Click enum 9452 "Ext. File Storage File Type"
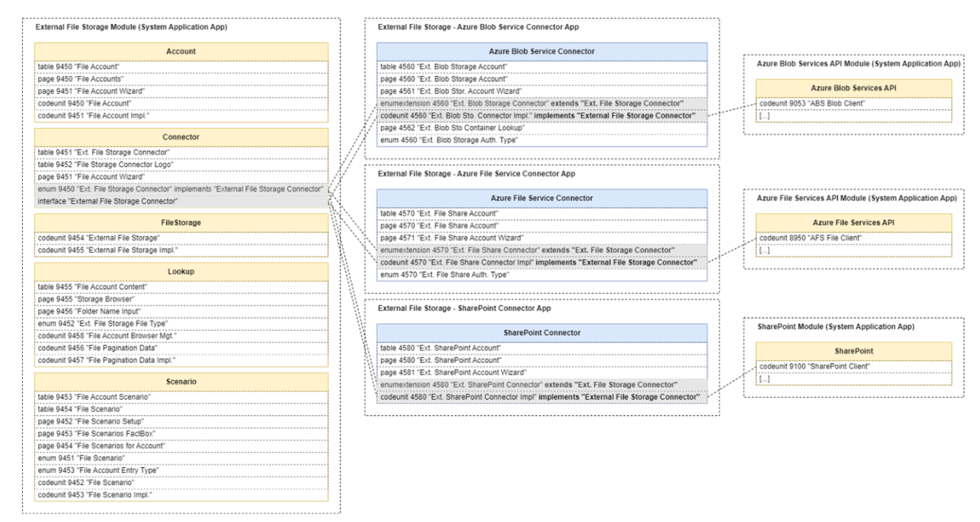This screenshot has width=980, height=522. coord(182,322)
